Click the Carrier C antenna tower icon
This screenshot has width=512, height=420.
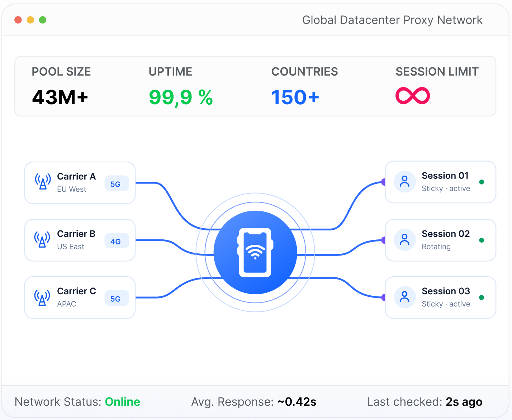[x=42, y=297]
